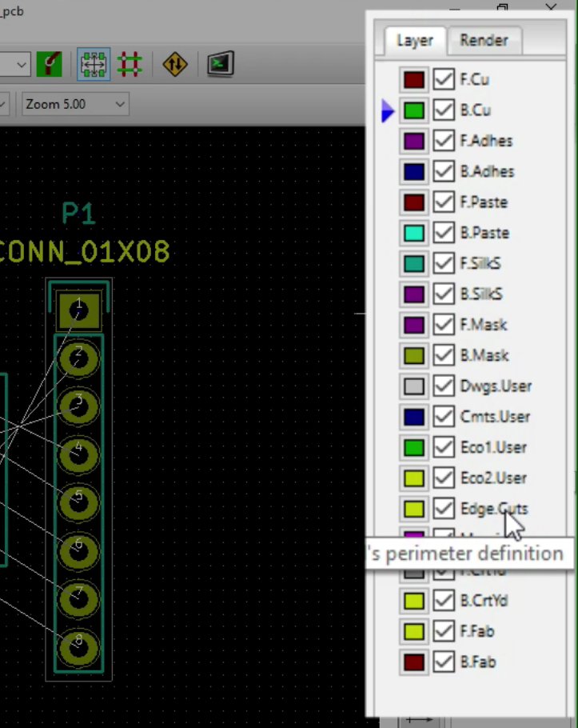Change the F.Paste layer color swatch
The image size is (578, 728).
pos(413,202)
